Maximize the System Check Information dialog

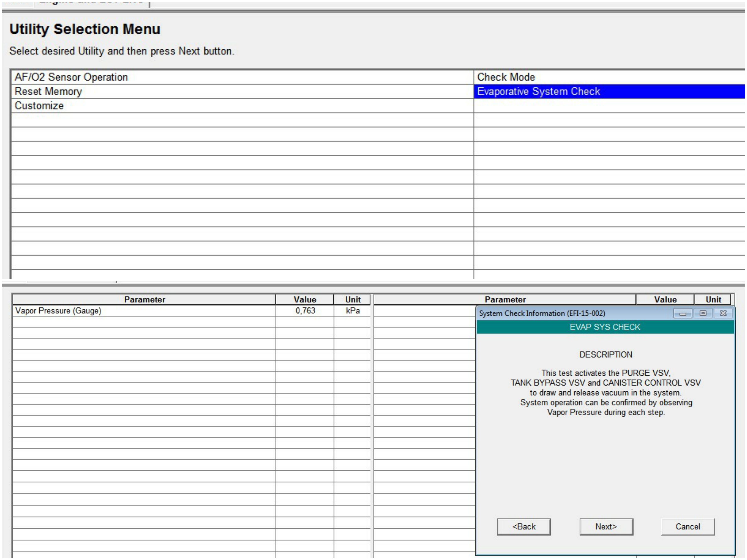[703, 313]
